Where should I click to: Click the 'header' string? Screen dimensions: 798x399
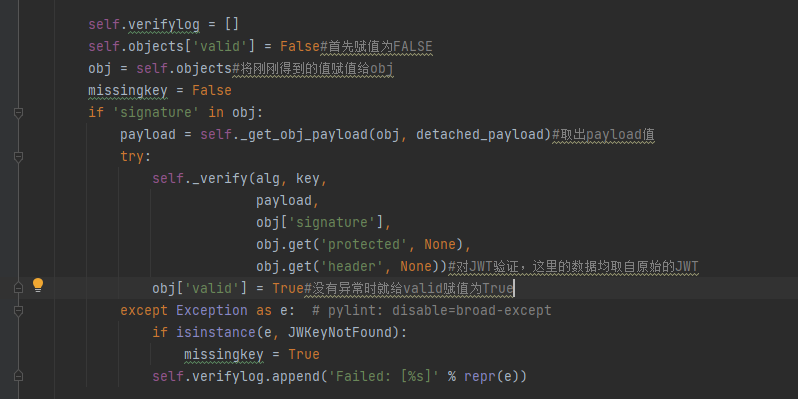click(x=352, y=267)
